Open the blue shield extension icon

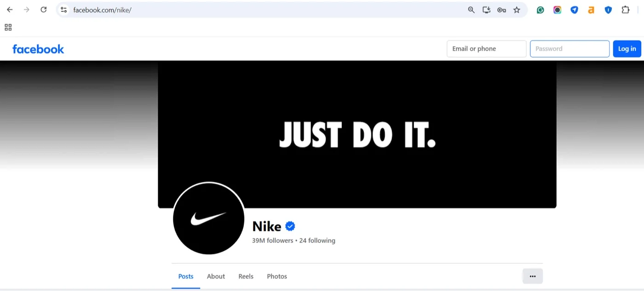pyautogui.click(x=608, y=10)
